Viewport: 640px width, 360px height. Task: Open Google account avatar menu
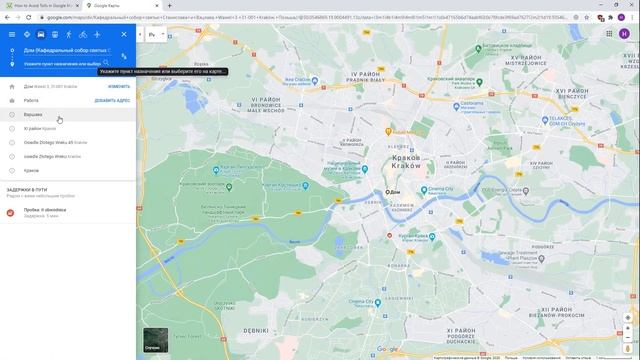[624, 34]
